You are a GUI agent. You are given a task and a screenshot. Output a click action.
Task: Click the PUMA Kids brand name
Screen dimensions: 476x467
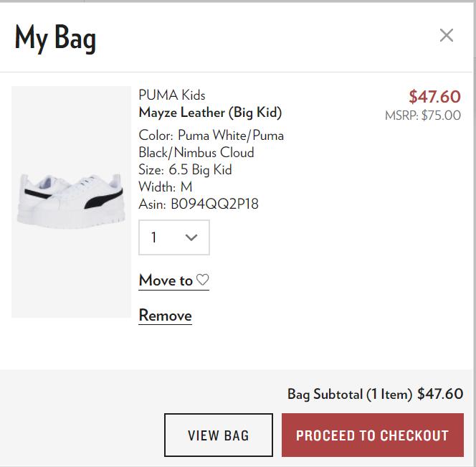pos(172,95)
